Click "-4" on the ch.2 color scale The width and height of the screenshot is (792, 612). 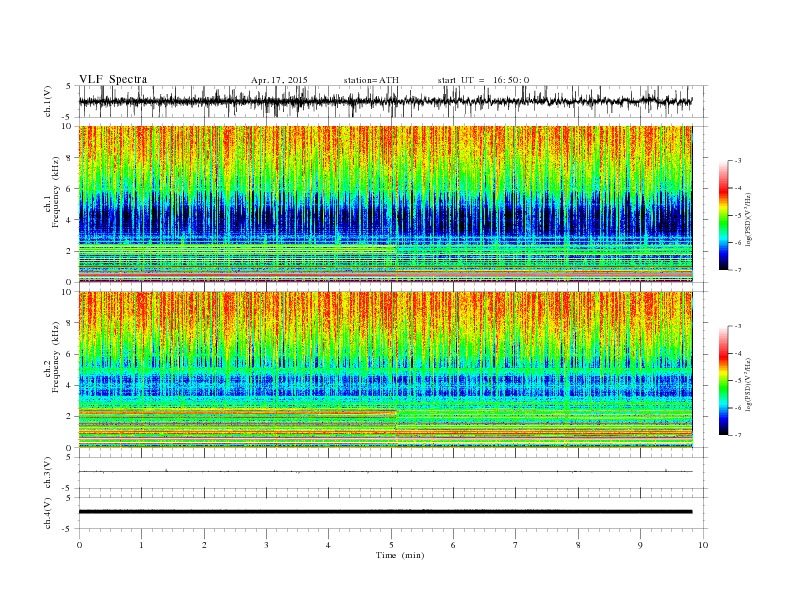737,353
